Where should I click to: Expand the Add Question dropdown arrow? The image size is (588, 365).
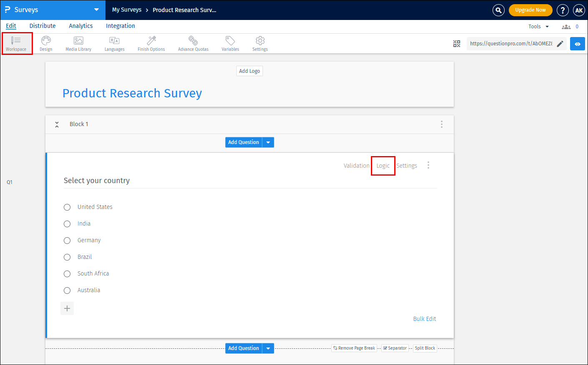point(268,142)
